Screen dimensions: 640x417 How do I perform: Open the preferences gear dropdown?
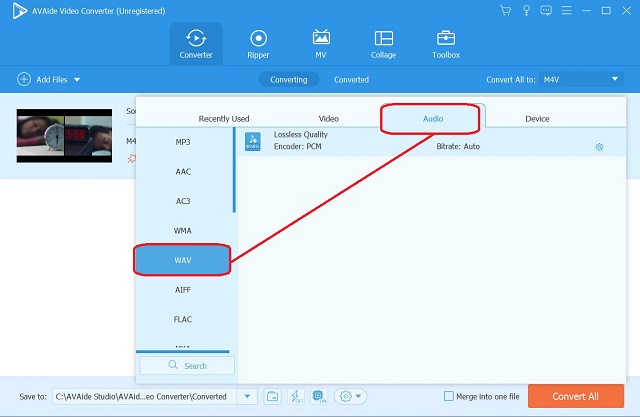(x=351, y=396)
